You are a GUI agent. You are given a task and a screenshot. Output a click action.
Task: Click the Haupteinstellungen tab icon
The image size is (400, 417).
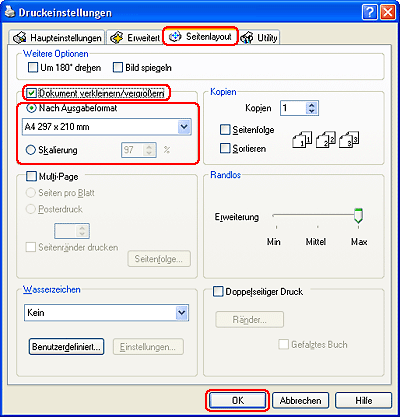click(x=19, y=38)
